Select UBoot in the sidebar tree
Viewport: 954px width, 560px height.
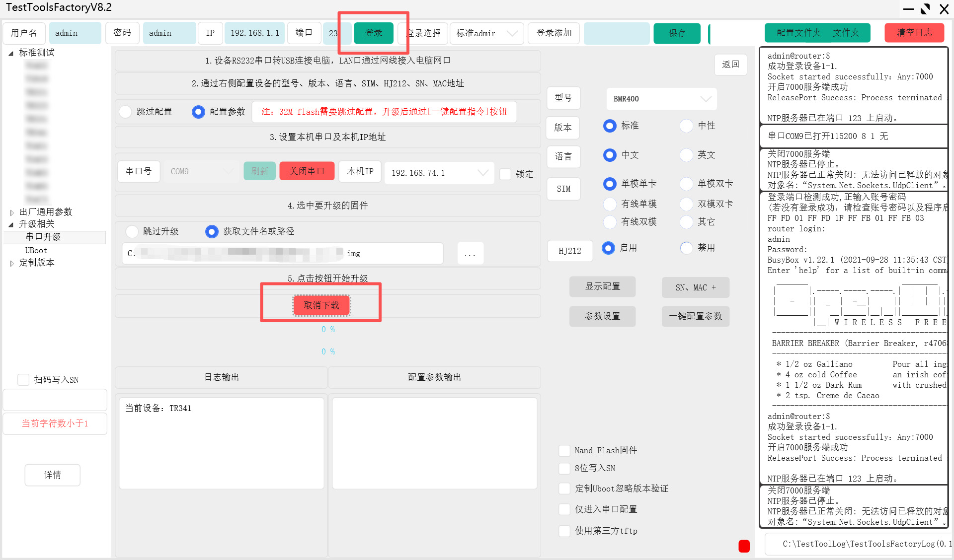36,250
